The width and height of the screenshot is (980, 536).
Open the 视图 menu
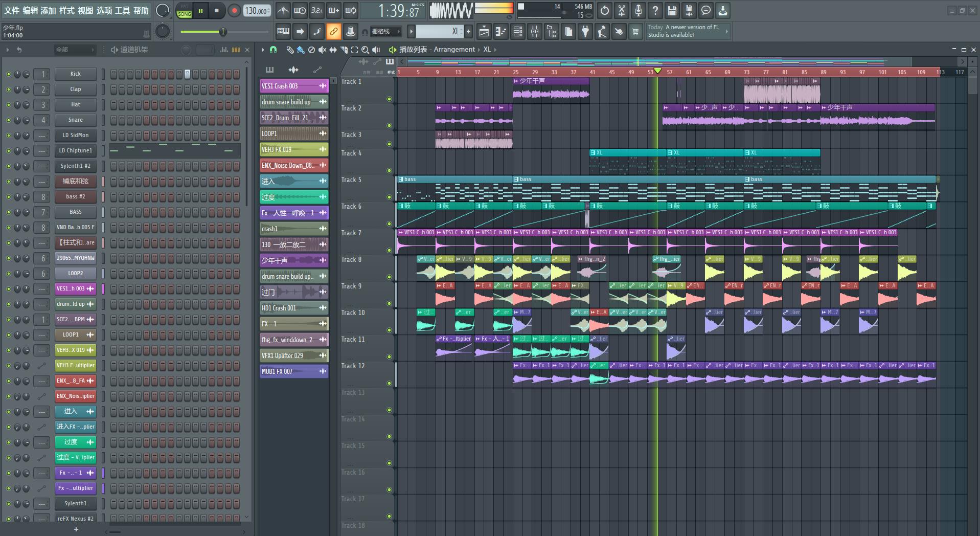(85, 10)
